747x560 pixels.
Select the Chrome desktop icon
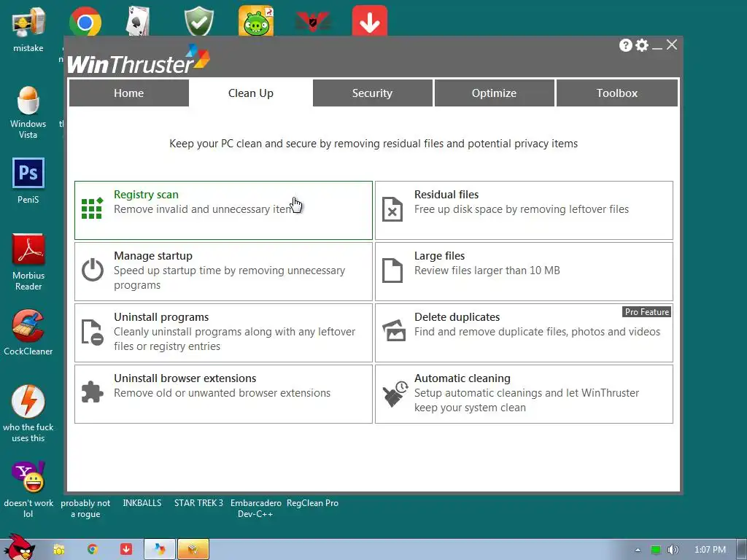tap(85, 22)
